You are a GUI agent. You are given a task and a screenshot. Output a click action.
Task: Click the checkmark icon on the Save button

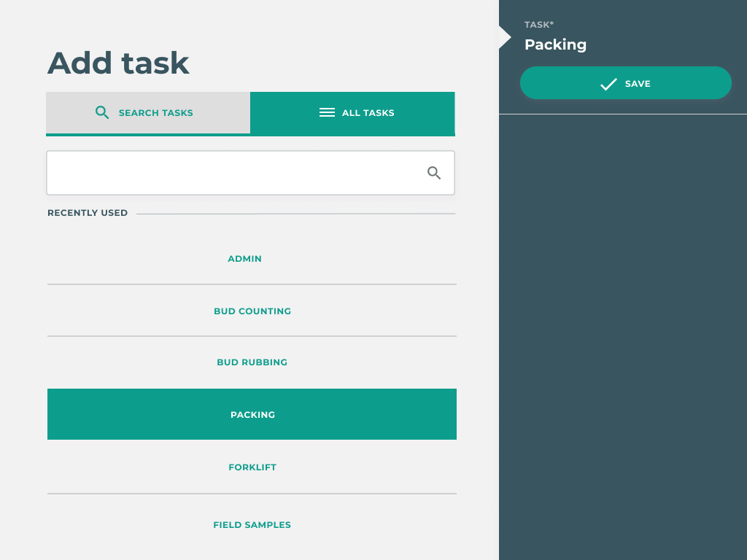click(x=608, y=84)
